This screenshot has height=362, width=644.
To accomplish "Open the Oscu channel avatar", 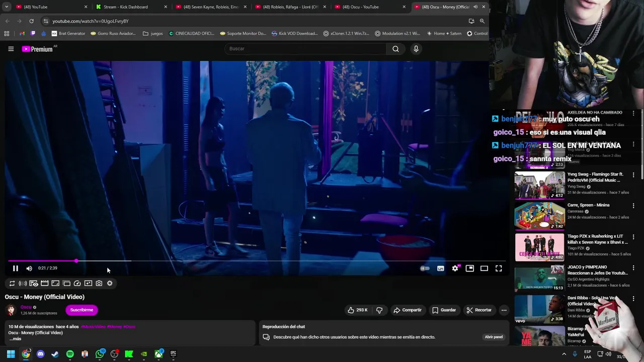I will point(11,310).
